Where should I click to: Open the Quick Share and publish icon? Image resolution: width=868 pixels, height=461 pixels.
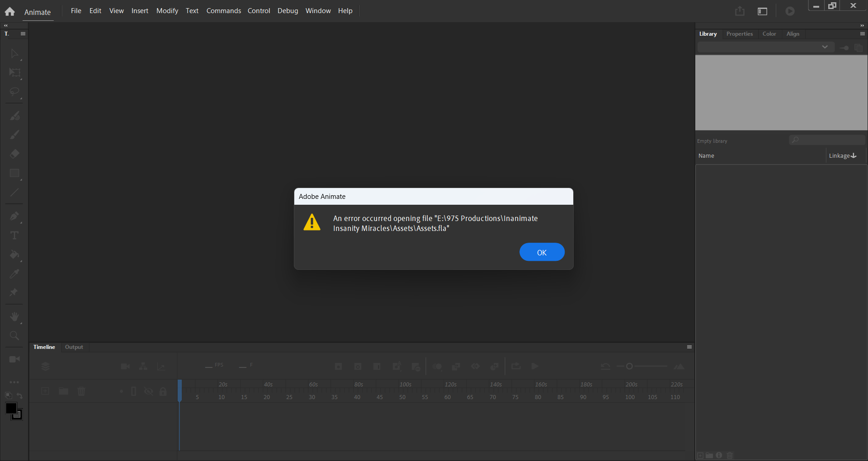tap(740, 11)
